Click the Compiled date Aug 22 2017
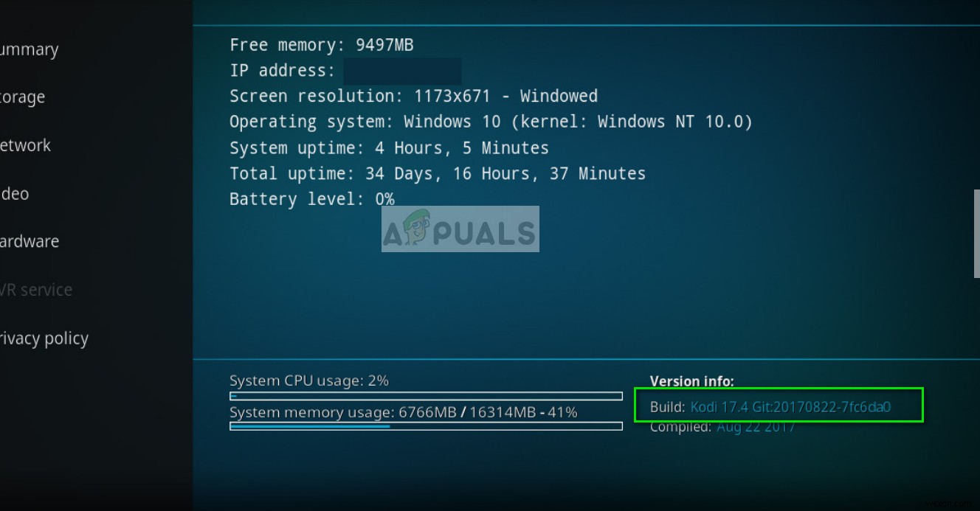This screenshot has height=511, width=980. coord(756,426)
